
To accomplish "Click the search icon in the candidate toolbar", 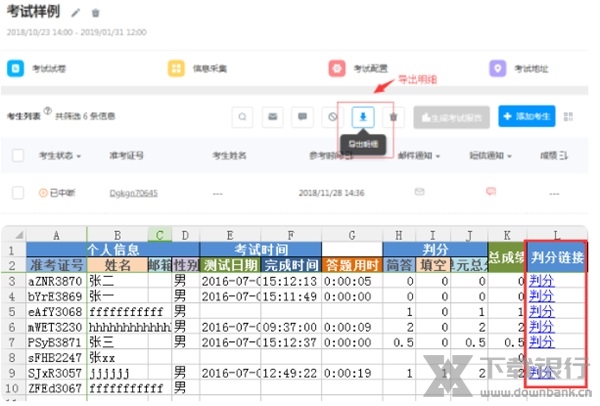I will pos(242,117).
